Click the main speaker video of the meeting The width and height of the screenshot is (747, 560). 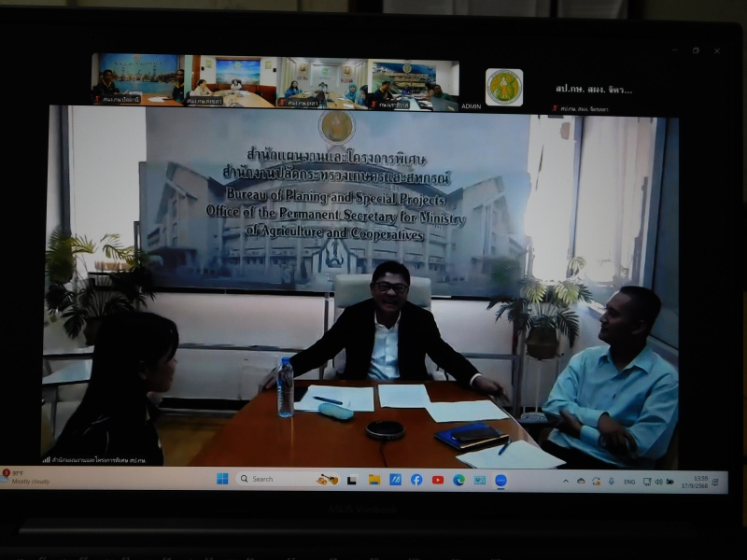click(x=362, y=286)
